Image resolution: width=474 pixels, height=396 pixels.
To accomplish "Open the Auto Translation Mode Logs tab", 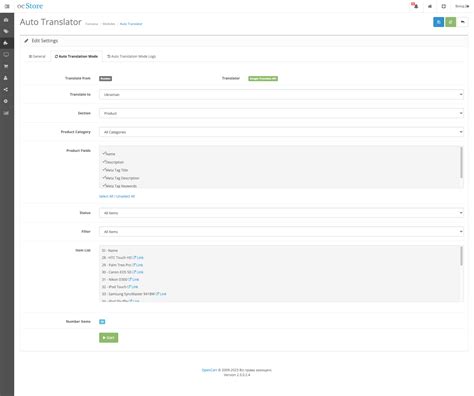I will 132,56.
